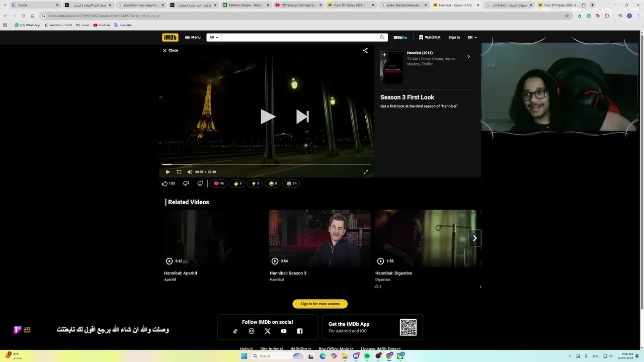Like the video with thumbs up

tap(168, 184)
